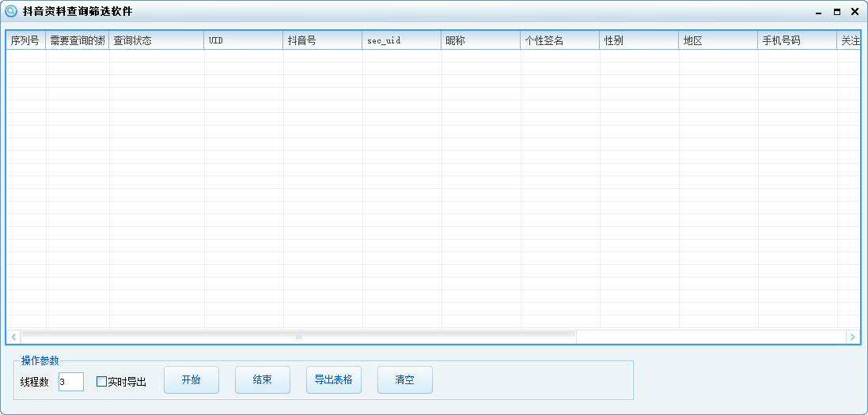Viewport: 868px width, 415px height.
Task: Click the 抖音号 column header
Action: (x=323, y=40)
